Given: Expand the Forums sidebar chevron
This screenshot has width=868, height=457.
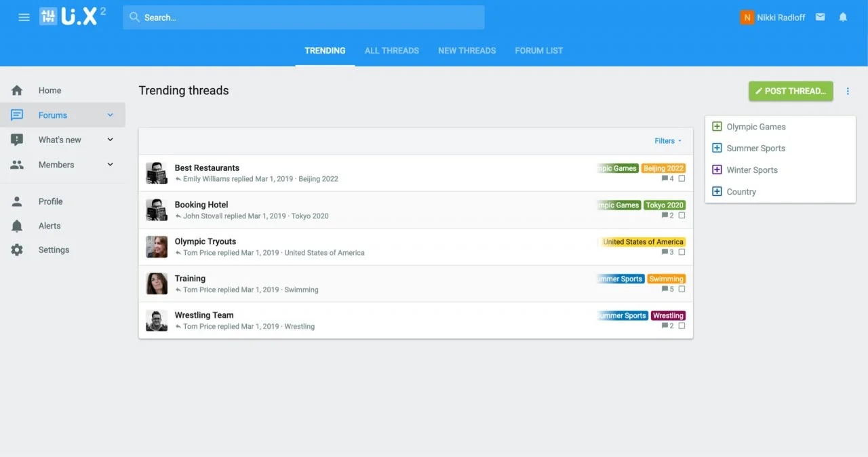Looking at the screenshot, I should [111, 115].
